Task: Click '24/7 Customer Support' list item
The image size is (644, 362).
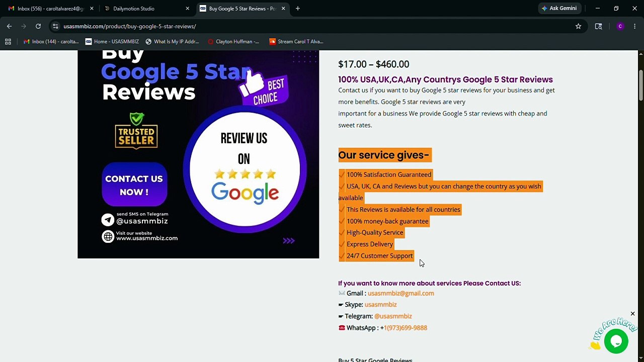Action: tap(380, 256)
